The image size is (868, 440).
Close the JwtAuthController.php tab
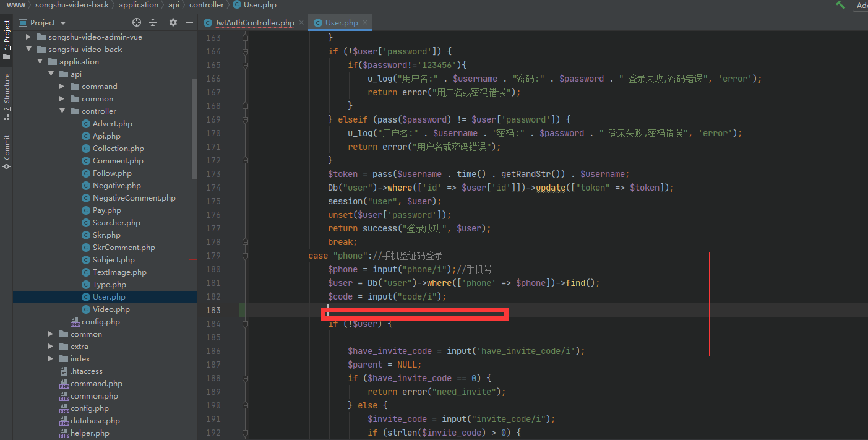tap(301, 22)
